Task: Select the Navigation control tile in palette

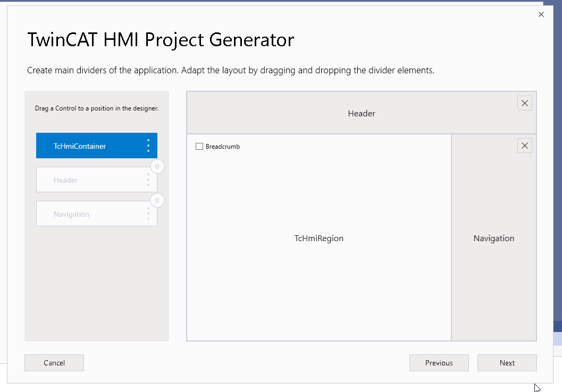Action: pyautogui.click(x=96, y=214)
